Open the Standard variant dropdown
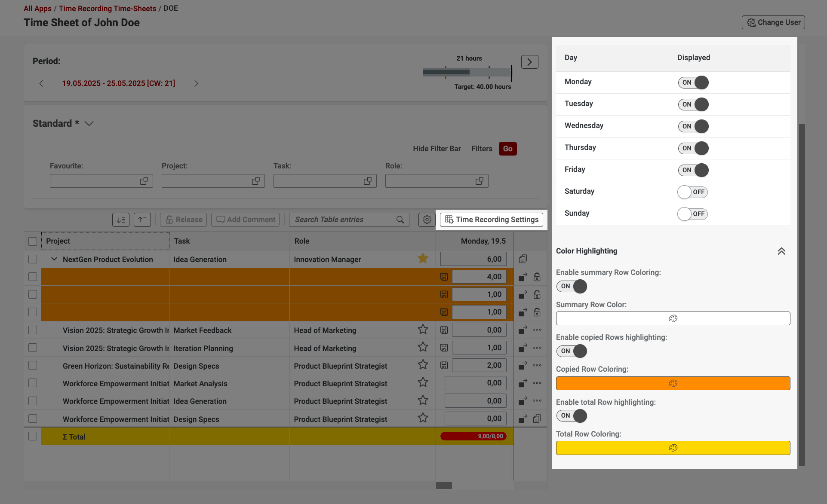 point(89,124)
